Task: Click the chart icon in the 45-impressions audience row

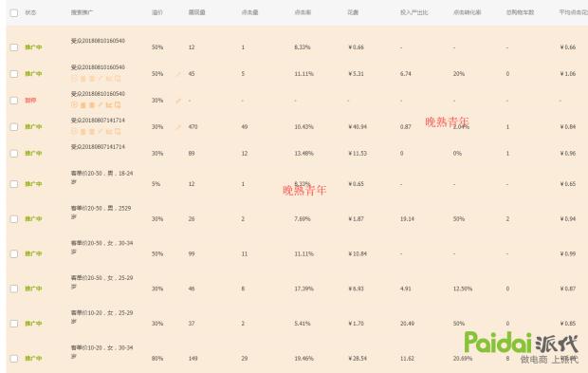Action: (109, 79)
